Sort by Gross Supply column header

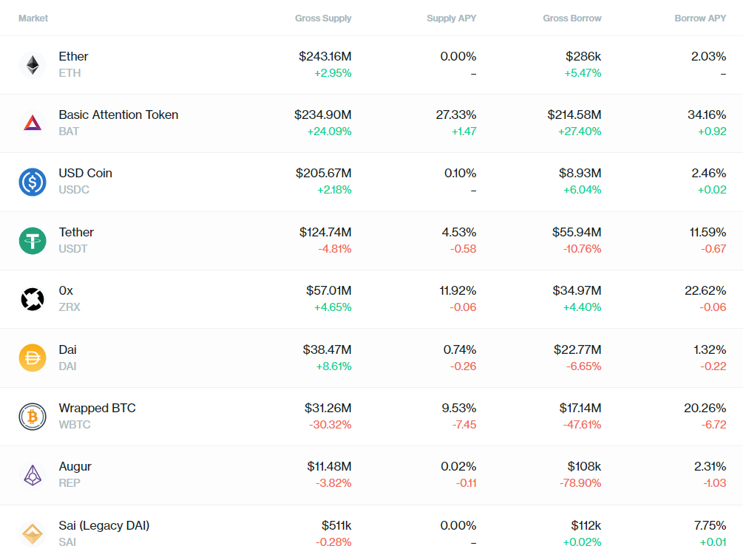point(323,18)
